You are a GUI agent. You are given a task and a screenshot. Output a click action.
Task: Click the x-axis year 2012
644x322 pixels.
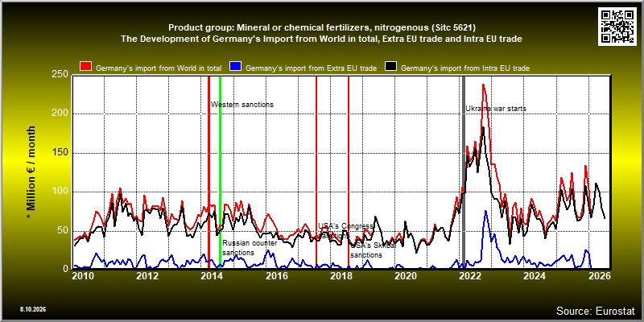[x=147, y=275]
